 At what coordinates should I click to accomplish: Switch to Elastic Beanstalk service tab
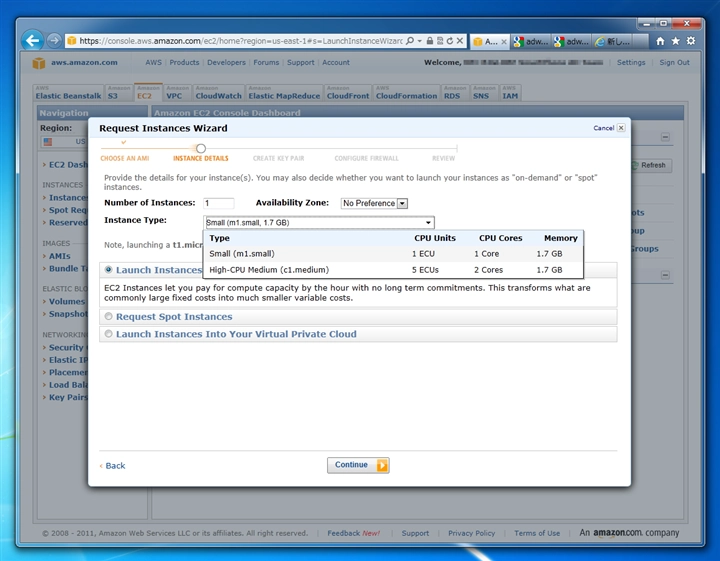click(68, 93)
